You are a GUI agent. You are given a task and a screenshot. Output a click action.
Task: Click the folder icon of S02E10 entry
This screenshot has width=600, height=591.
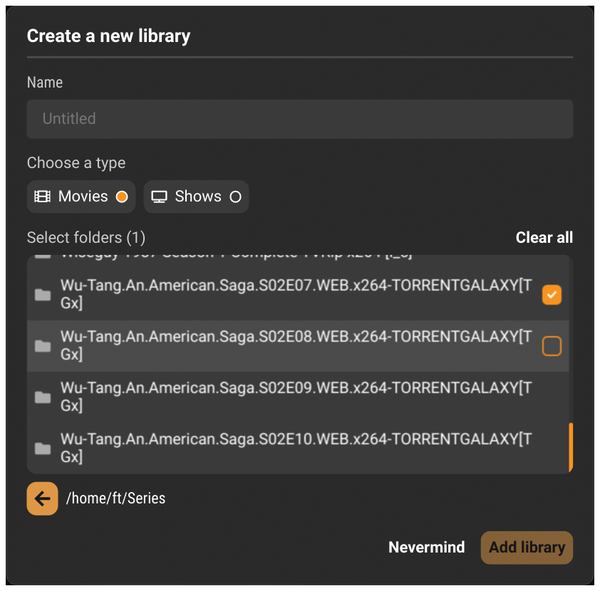click(x=42, y=448)
